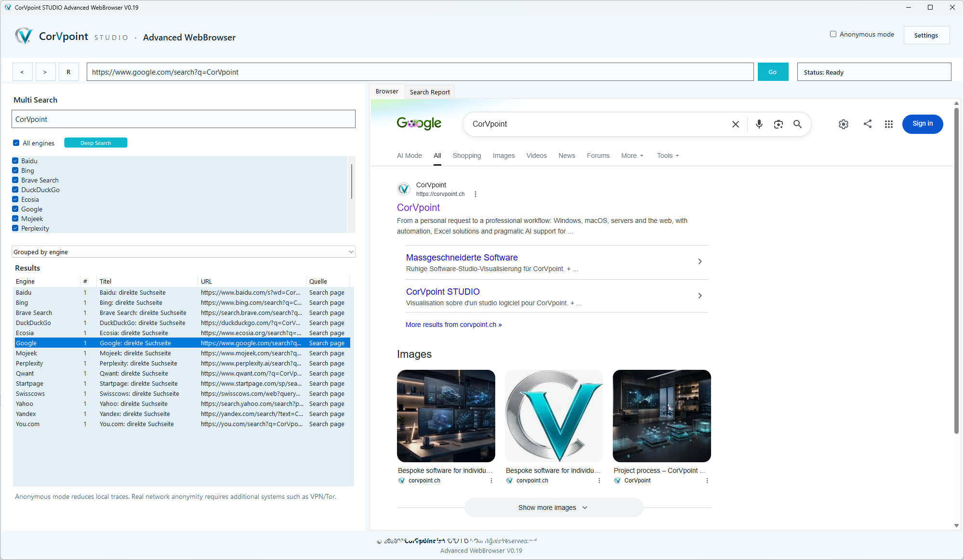Click the Multi Search query field
The height and width of the screenshot is (560, 964).
183,119
